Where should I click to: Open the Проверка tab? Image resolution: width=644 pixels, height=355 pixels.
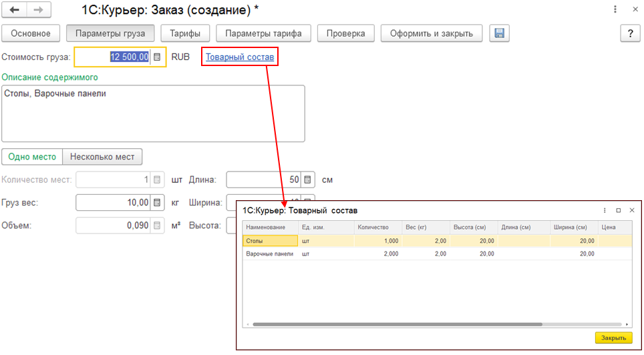[x=346, y=33]
